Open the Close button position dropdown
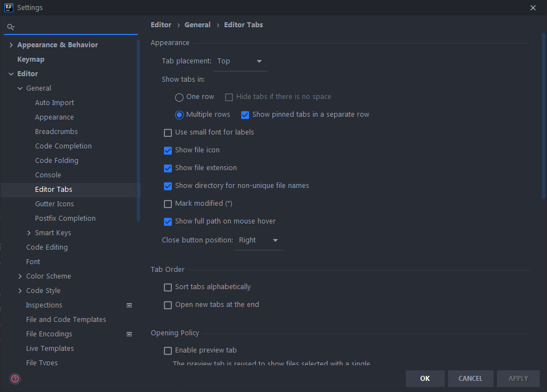The image size is (547, 392). click(x=258, y=240)
